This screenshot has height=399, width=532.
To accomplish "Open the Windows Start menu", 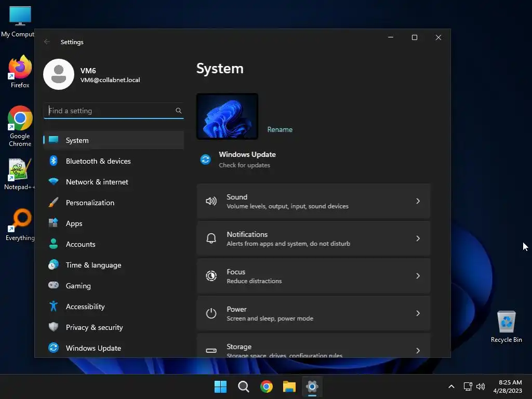I will click(x=220, y=387).
